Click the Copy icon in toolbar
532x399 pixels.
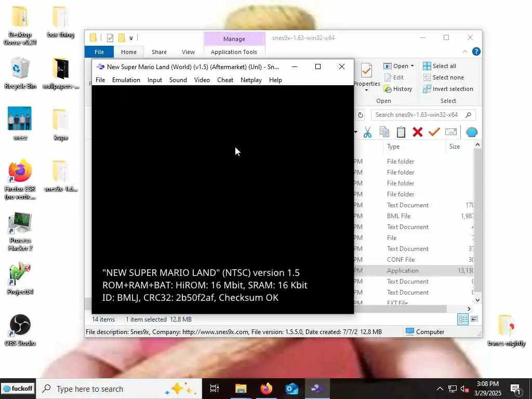click(x=384, y=132)
